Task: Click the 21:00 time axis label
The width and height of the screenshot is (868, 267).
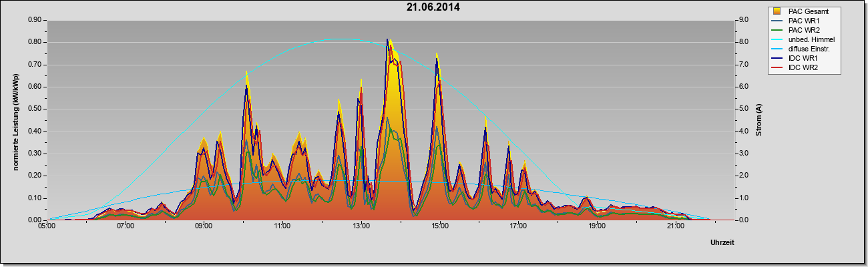Action: point(676,227)
